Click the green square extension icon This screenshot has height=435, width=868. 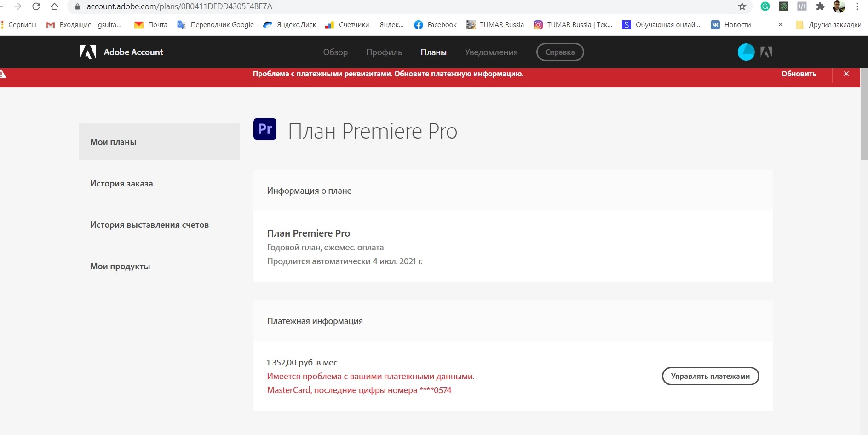pos(783,6)
